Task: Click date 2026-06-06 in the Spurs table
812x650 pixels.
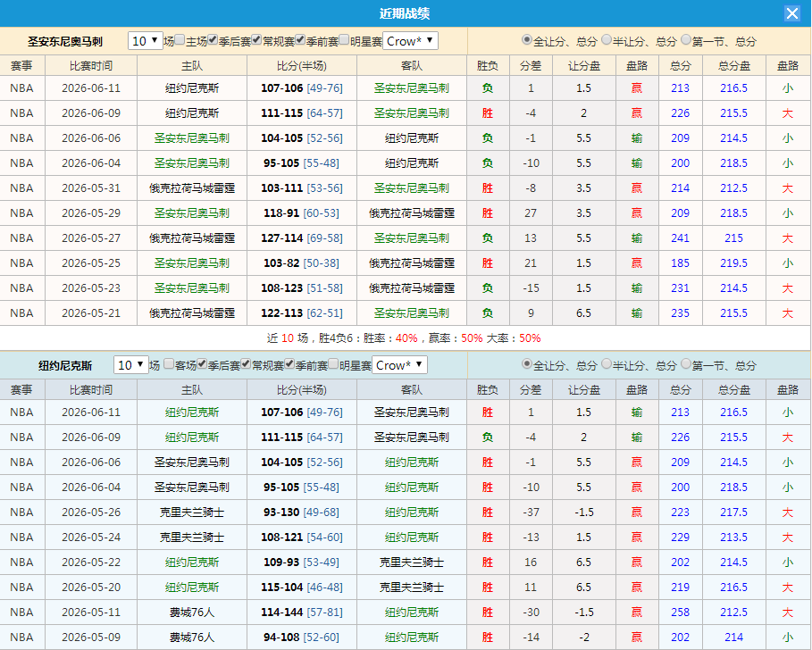Action: [91, 138]
